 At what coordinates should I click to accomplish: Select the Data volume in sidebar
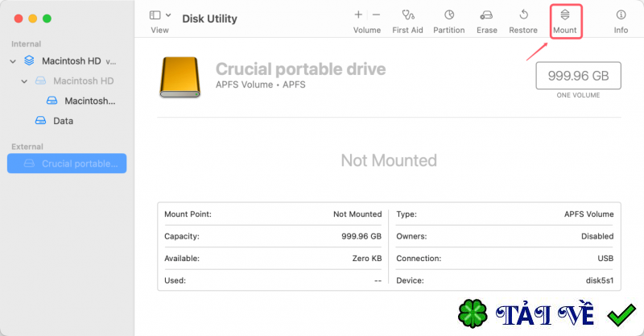[x=63, y=121]
